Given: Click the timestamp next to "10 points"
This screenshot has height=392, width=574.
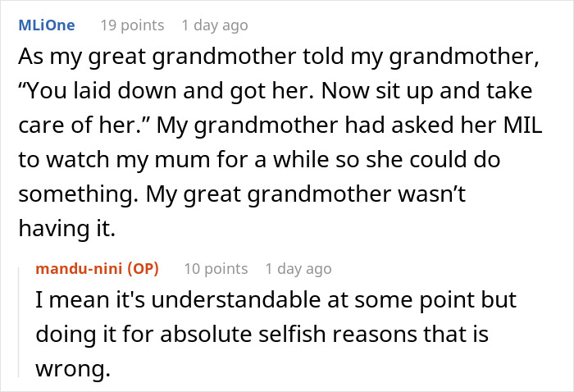Looking at the screenshot, I should click(298, 268).
